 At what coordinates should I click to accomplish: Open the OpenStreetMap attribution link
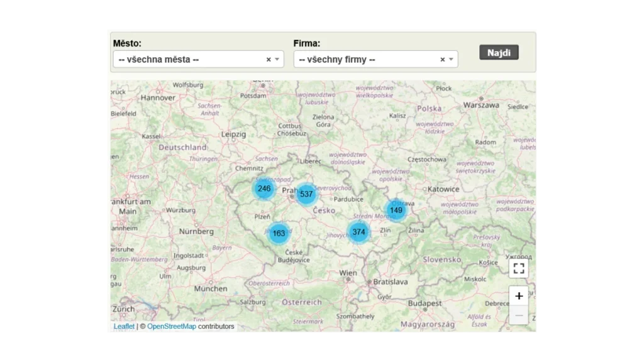click(x=172, y=326)
